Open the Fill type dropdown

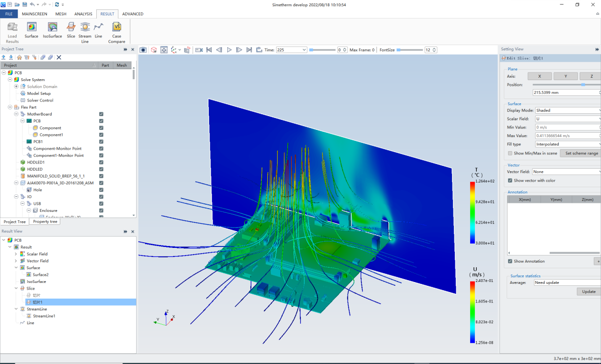[567, 144]
